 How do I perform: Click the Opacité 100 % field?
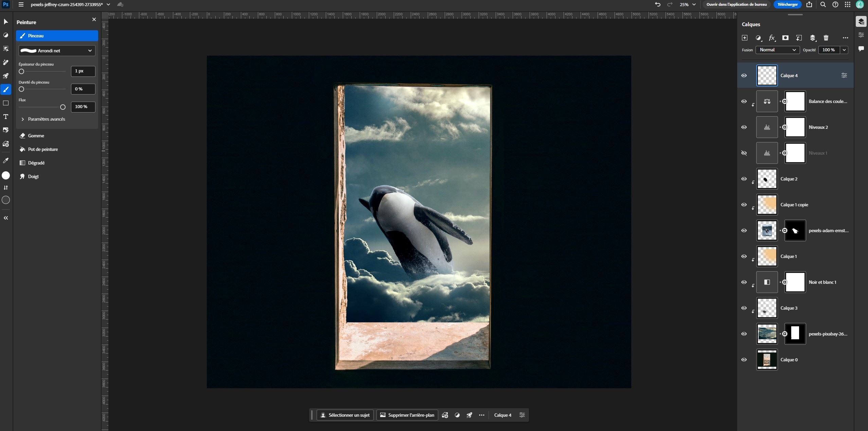[x=829, y=50]
